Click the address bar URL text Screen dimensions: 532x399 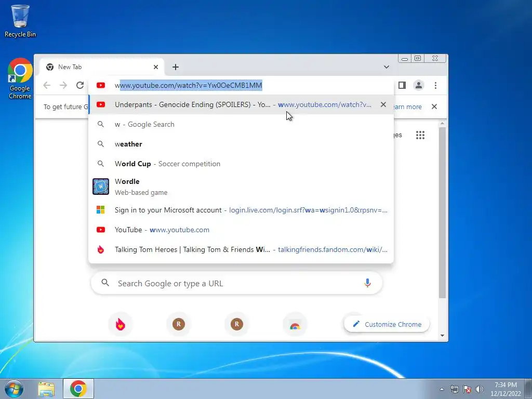tap(188, 85)
